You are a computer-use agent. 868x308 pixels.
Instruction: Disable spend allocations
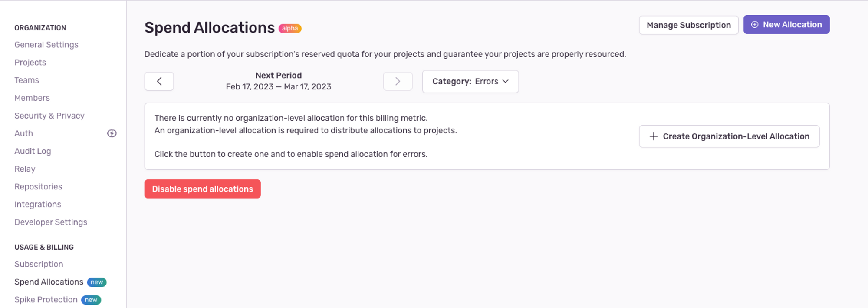(x=202, y=189)
